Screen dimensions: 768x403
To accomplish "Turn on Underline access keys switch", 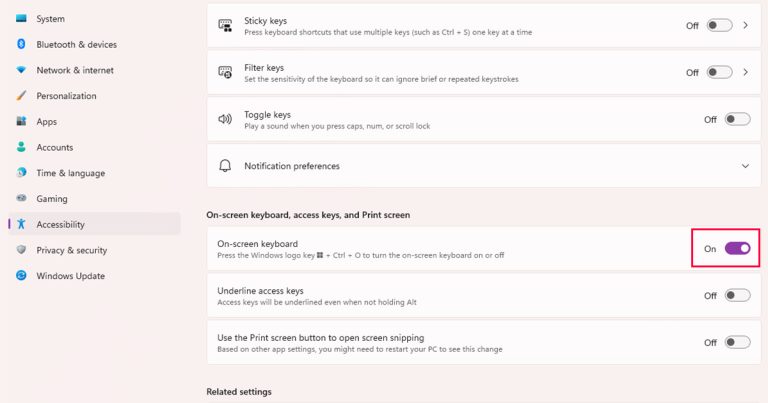I will 737,295.
